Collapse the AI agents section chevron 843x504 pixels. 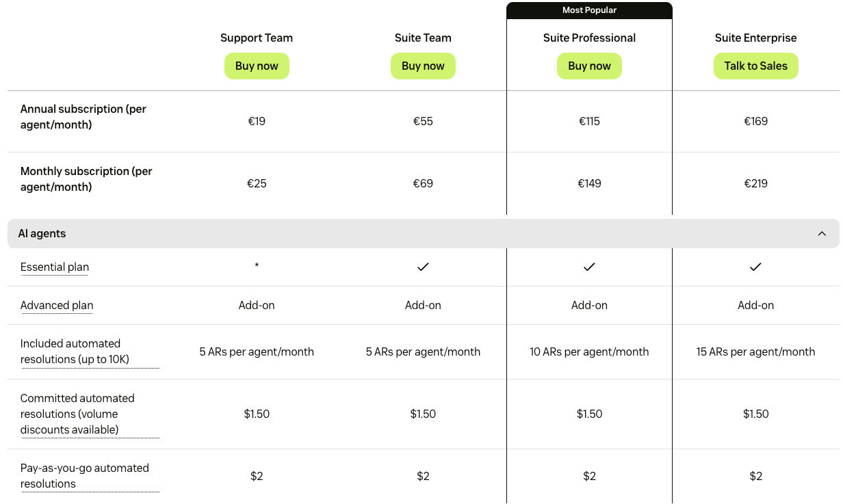822,234
